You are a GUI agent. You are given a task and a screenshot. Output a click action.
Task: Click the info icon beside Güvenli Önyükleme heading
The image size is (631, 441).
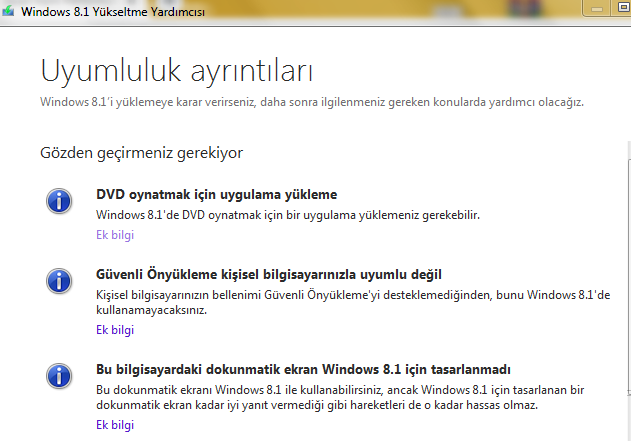(x=59, y=281)
